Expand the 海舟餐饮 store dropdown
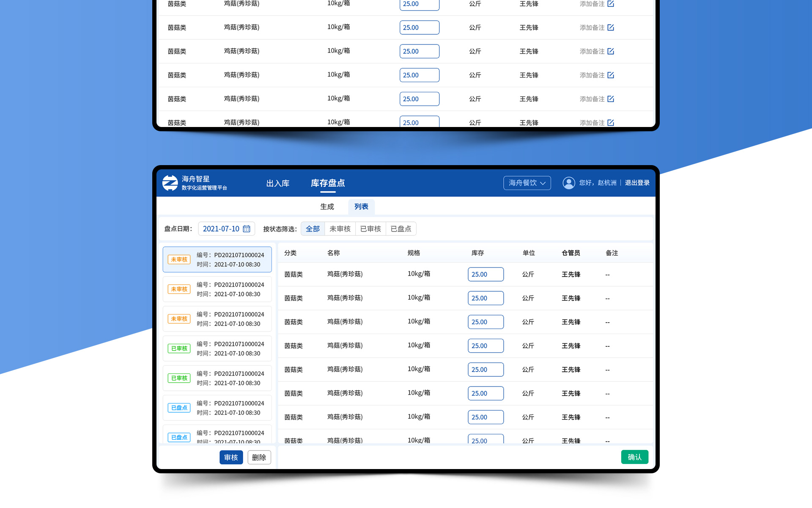The width and height of the screenshot is (812, 508). [x=527, y=183]
